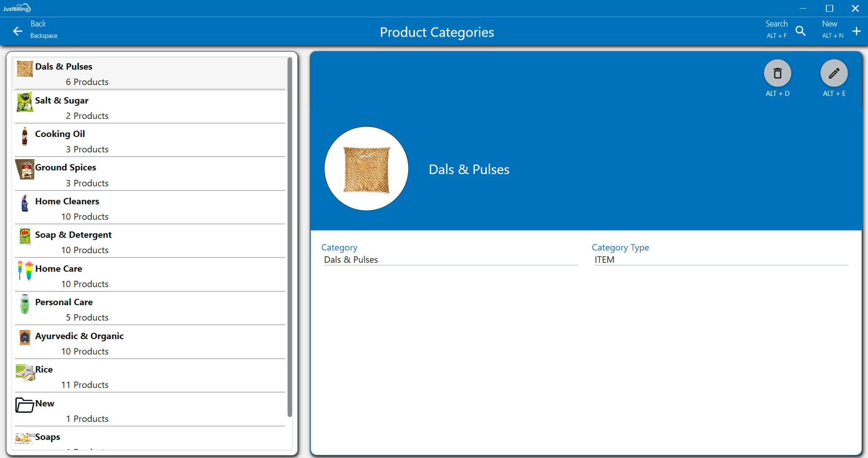Click the New category folder icon
This screenshot has height=458, width=868.
[x=24, y=405]
